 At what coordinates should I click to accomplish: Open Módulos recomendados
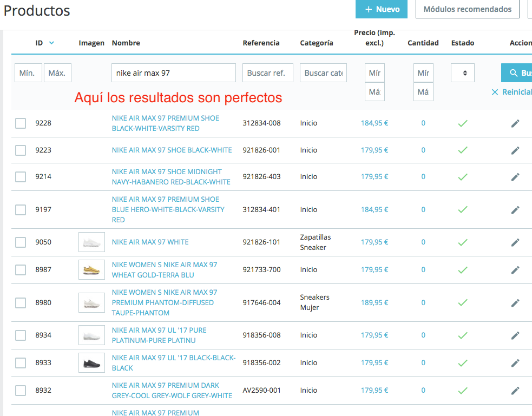[468, 9]
